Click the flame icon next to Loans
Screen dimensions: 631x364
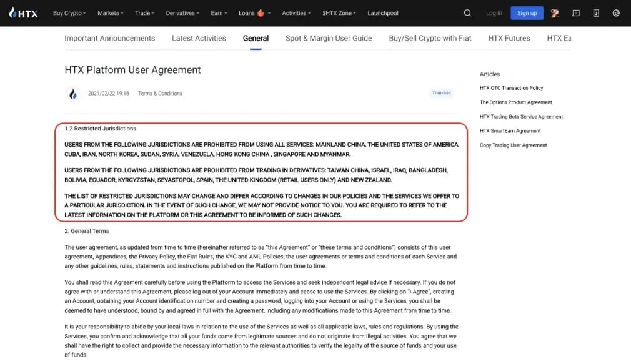coord(261,13)
